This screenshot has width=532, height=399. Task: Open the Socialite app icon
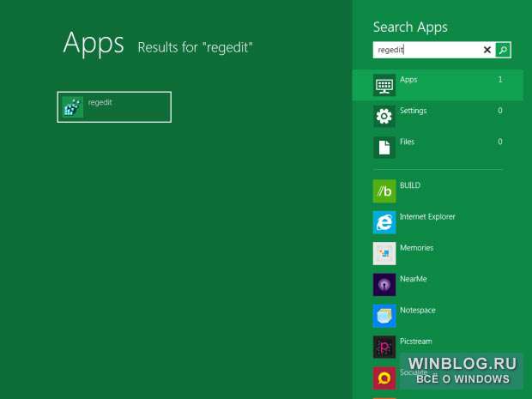tap(384, 378)
